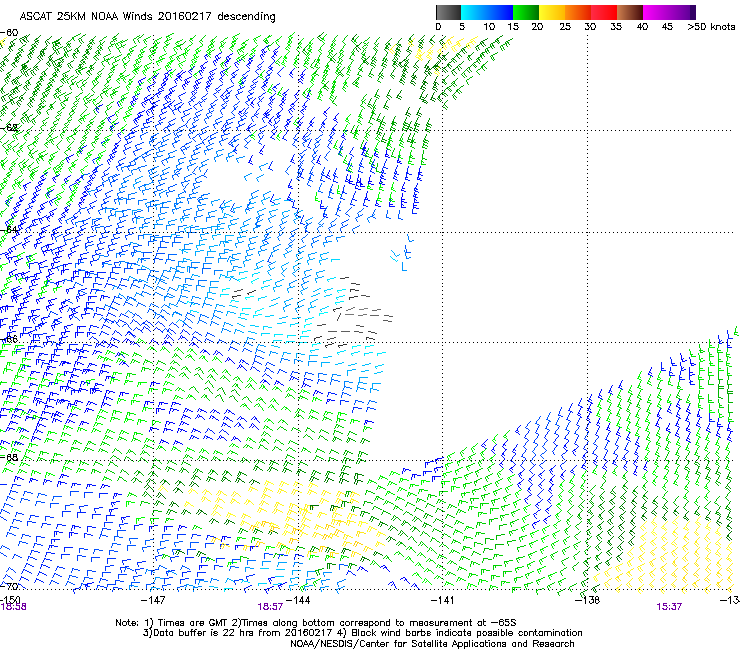Image resolution: width=740 pixels, height=650 pixels.
Task: Click the purple time stamp 15:37
Action: tap(669, 607)
